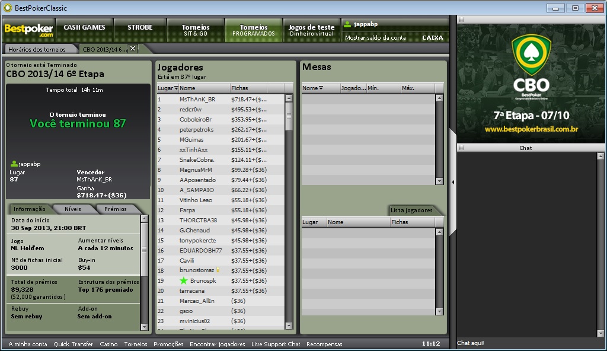This screenshot has width=607, height=364.
Task: Select player row EDUARDOBH77
Action: click(x=221, y=251)
